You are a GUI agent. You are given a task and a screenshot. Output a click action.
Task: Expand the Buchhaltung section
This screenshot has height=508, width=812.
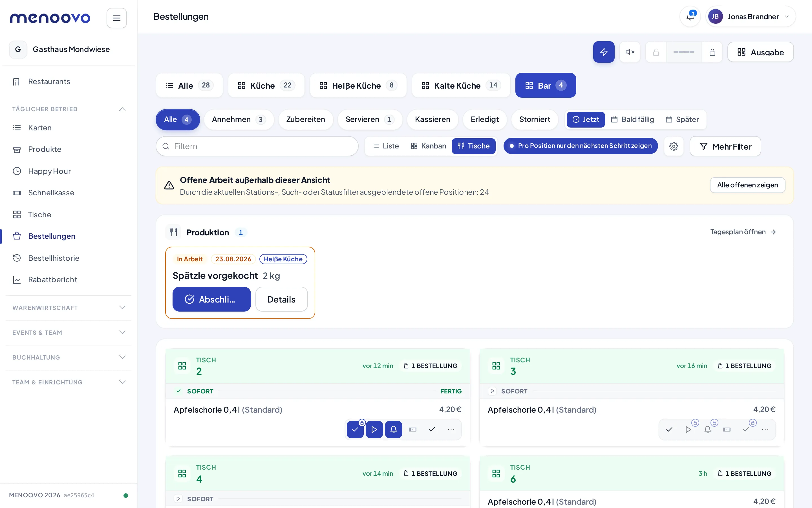68,358
